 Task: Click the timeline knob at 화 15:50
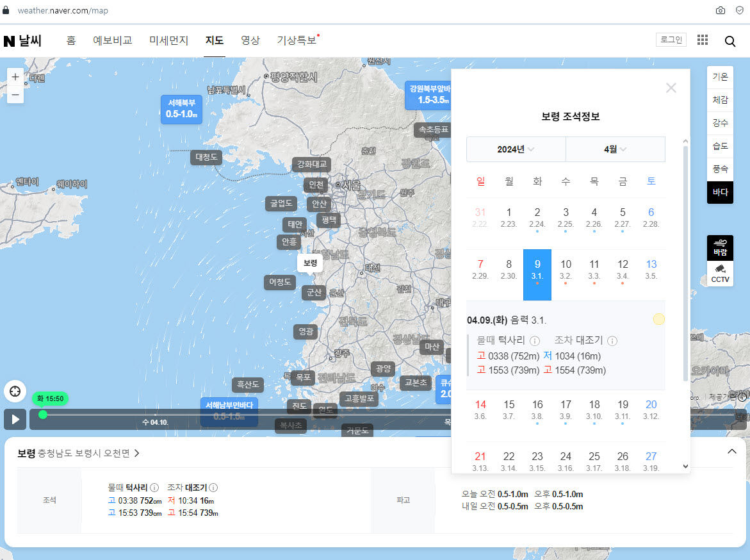[x=42, y=415]
